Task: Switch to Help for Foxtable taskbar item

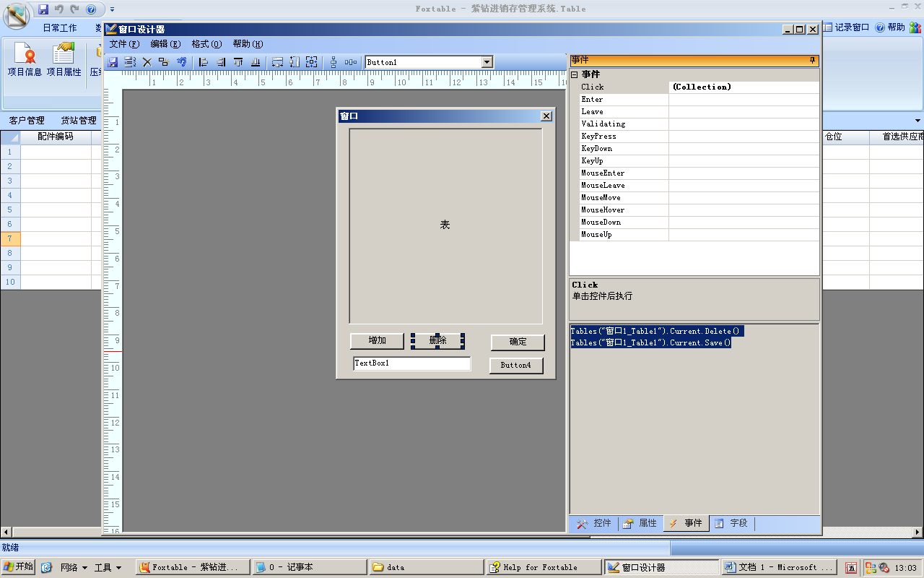Action: click(x=544, y=567)
